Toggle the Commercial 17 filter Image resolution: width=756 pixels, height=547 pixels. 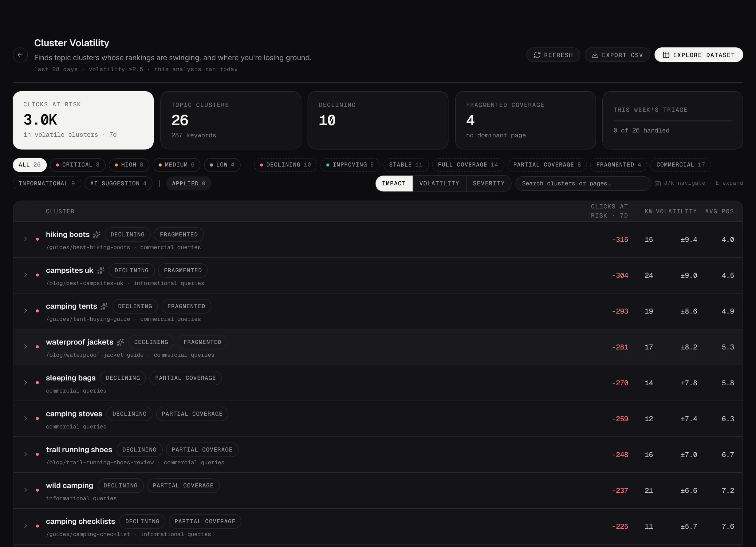(x=681, y=165)
